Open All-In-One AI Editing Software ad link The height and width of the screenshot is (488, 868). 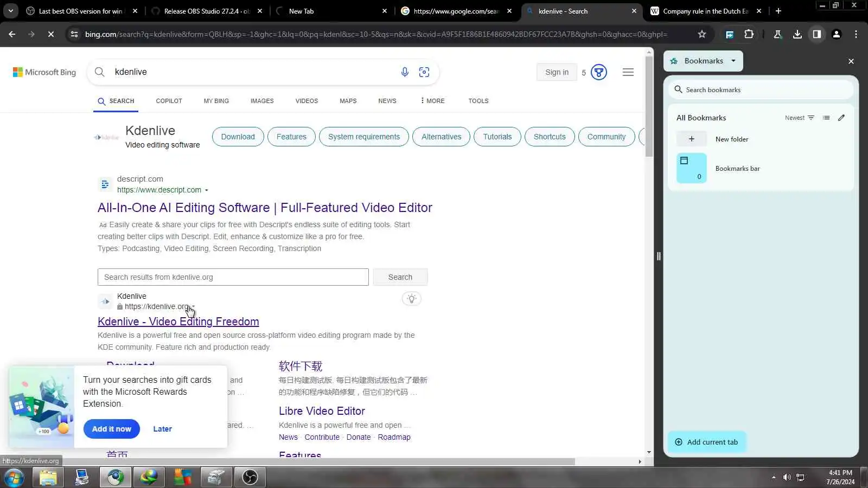[x=265, y=208]
